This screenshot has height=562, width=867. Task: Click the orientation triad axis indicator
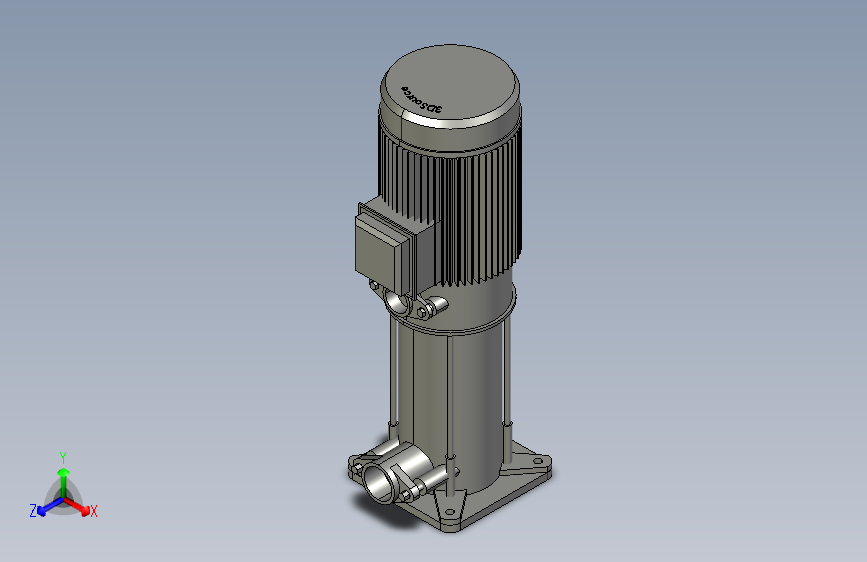(63, 487)
